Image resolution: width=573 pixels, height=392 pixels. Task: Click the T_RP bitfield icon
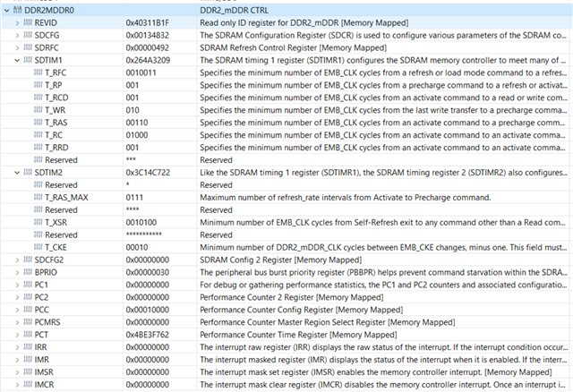pyautogui.click(x=38, y=85)
